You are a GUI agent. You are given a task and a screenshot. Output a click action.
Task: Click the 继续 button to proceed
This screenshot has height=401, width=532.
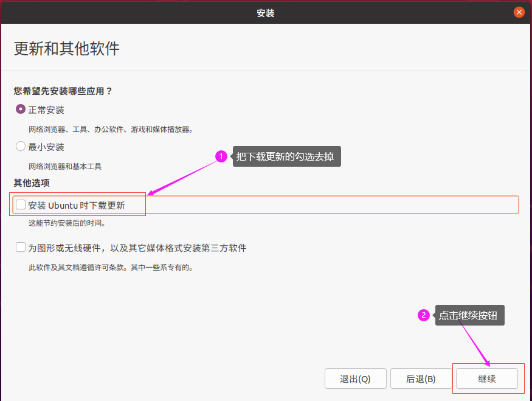pos(486,378)
